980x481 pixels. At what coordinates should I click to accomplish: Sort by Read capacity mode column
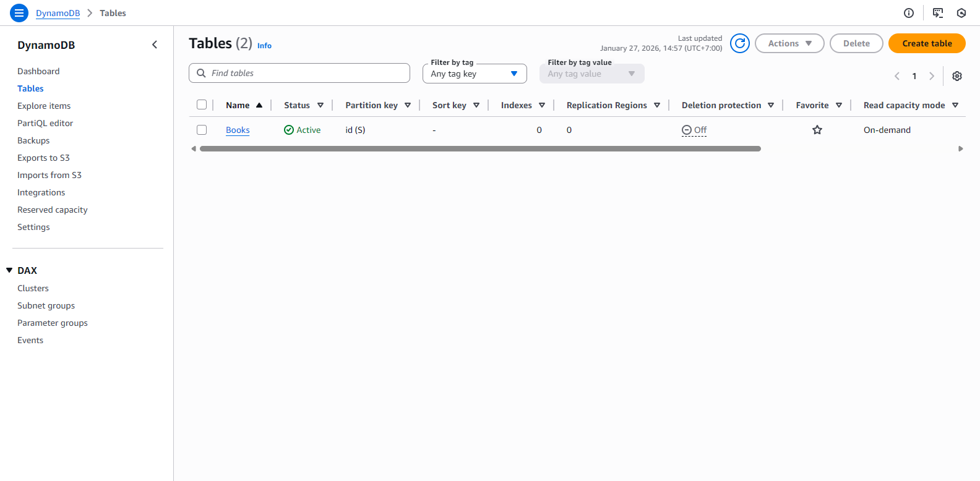(x=955, y=105)
